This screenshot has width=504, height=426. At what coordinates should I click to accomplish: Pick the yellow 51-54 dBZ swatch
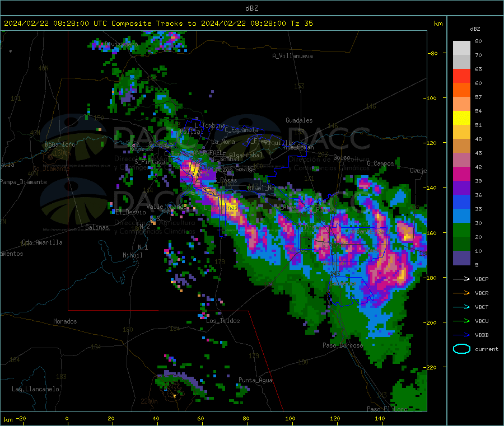point(461,118)
